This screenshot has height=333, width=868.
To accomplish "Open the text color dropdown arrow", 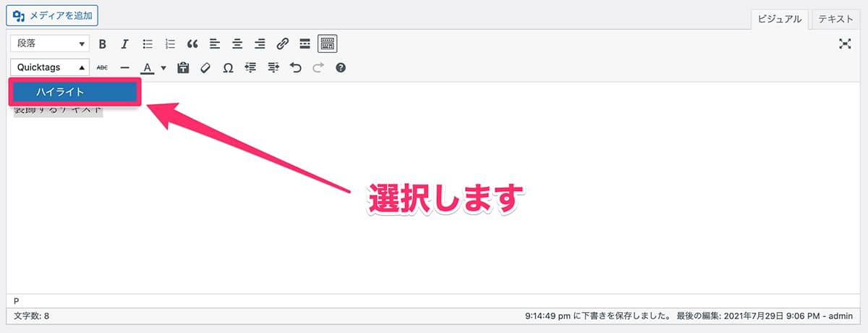I will (x=163, y=68).
